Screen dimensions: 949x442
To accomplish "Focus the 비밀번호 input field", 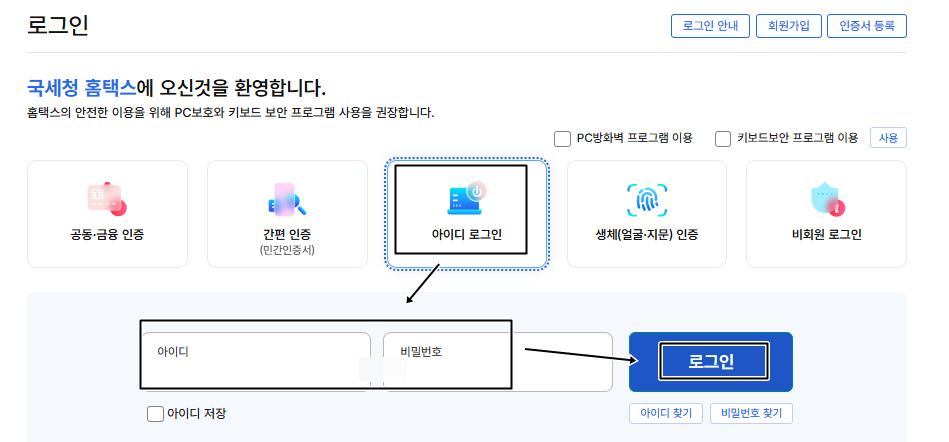I will 497,362.
